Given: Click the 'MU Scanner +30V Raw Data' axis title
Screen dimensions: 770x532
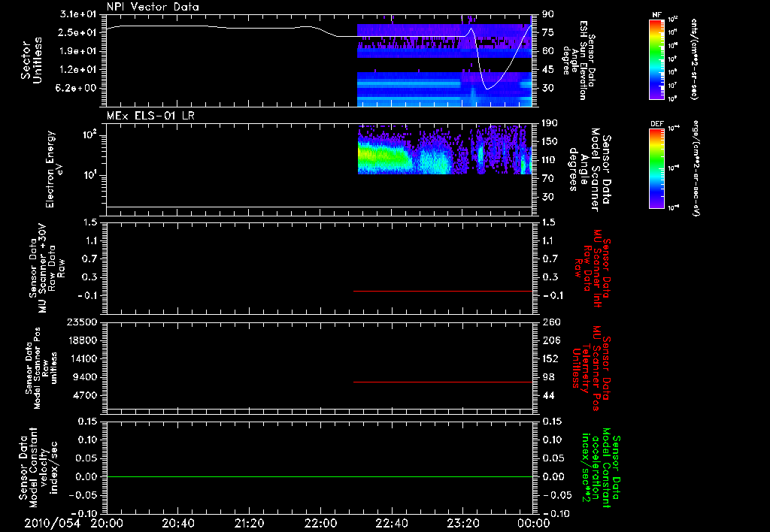Looking at the screenshot, I should tap(46, 268).
